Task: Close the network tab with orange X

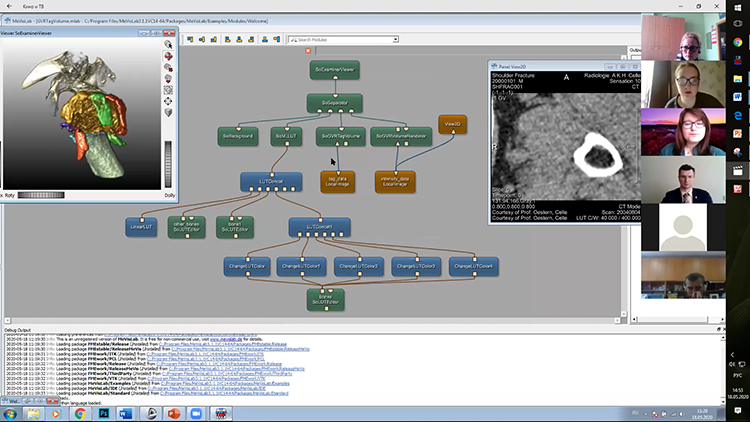Action: tap(308, 51)
